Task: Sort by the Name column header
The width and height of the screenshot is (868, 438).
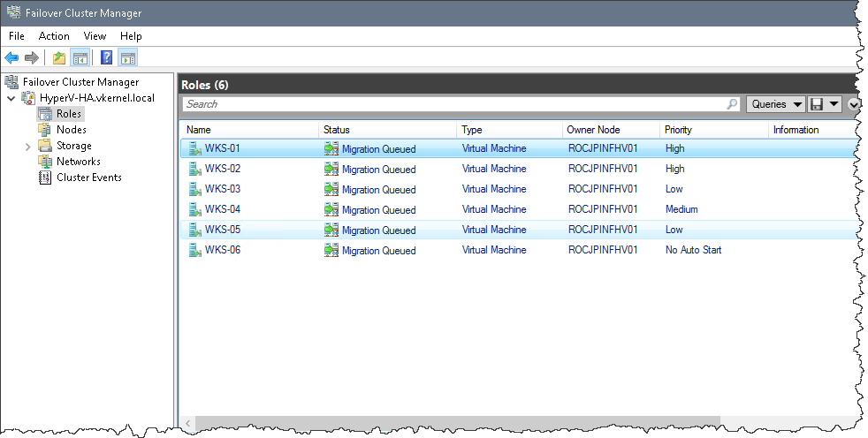Action: (249, 130)
